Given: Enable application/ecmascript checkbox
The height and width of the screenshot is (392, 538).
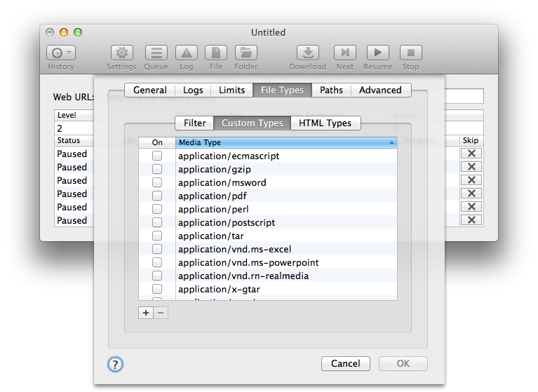Looking at the screenshot, I should [x=157, y=156].
